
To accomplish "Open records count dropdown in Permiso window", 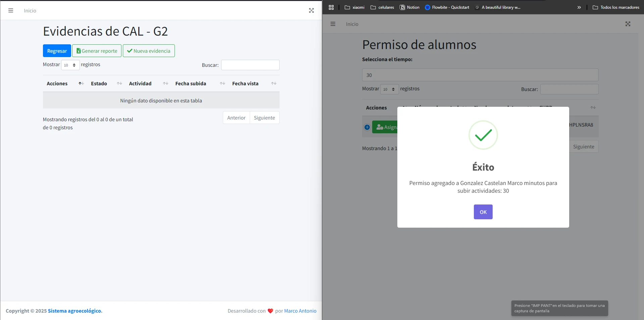I will click(x=390, y=89).
